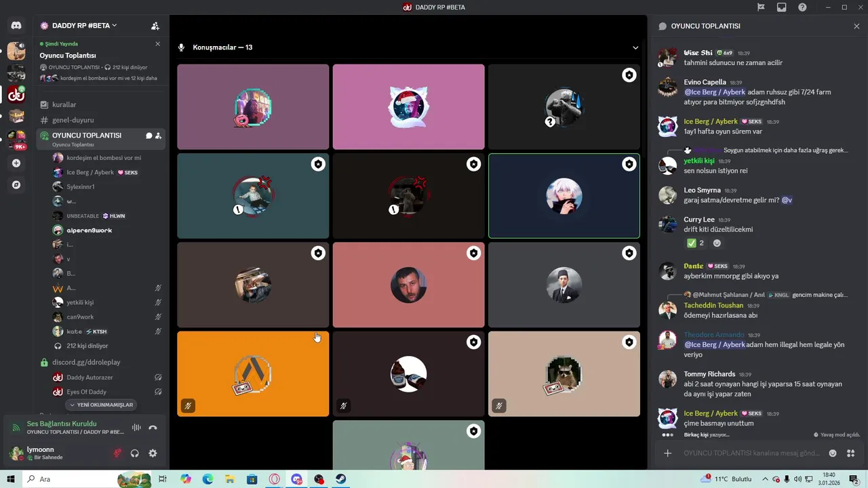This screenshot has height=488, width=868.
Task: Select the speaker tile with green active border
Action: coord(564,196)
